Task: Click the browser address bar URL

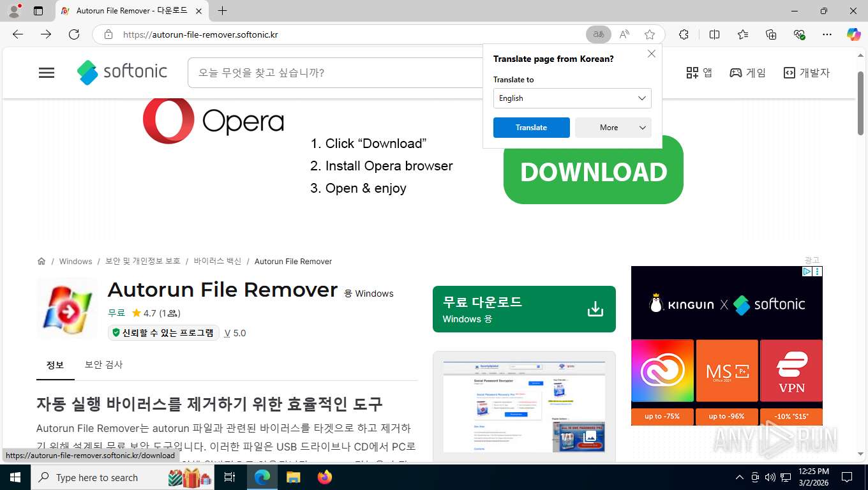Action: tap(200, 34)
